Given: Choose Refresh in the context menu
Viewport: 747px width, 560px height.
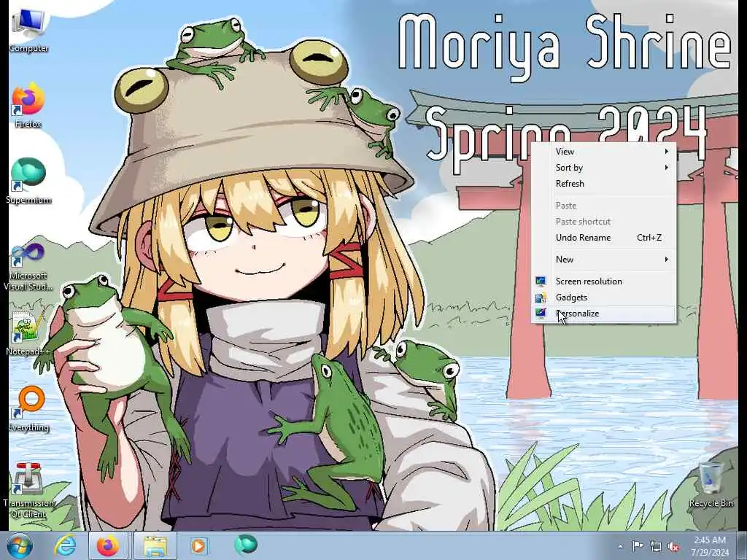Looking at the screenshot, I should pyautogui.click(x=603, y=184).
